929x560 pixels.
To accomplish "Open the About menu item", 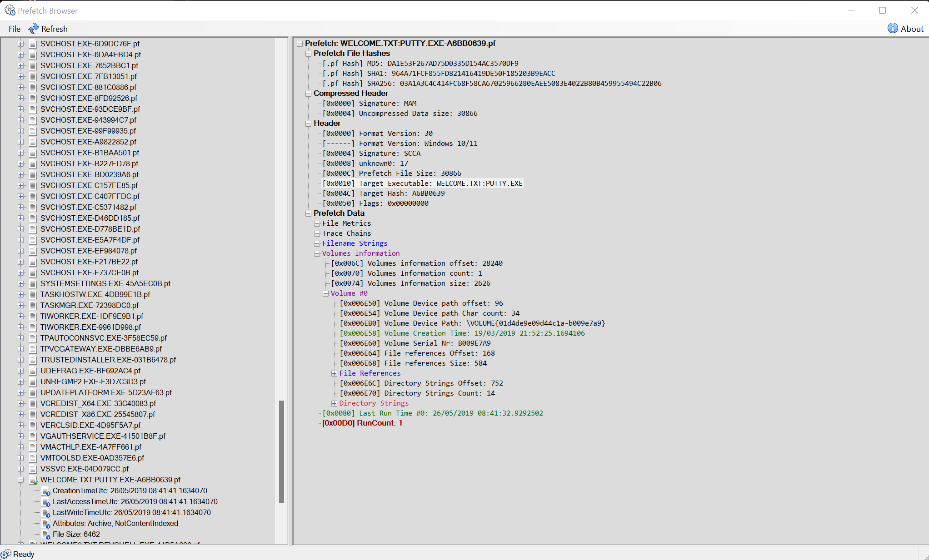I will [912, 29].
